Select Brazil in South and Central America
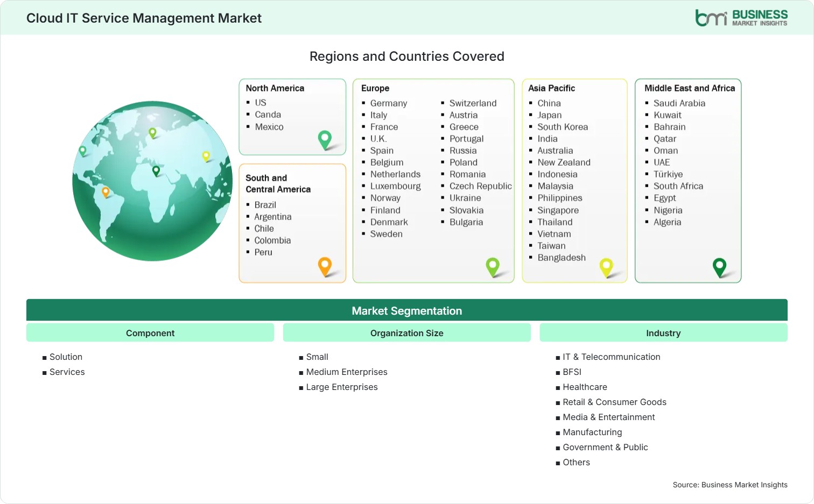The height and width of the screenshot is (504, 814). [265, 205]
